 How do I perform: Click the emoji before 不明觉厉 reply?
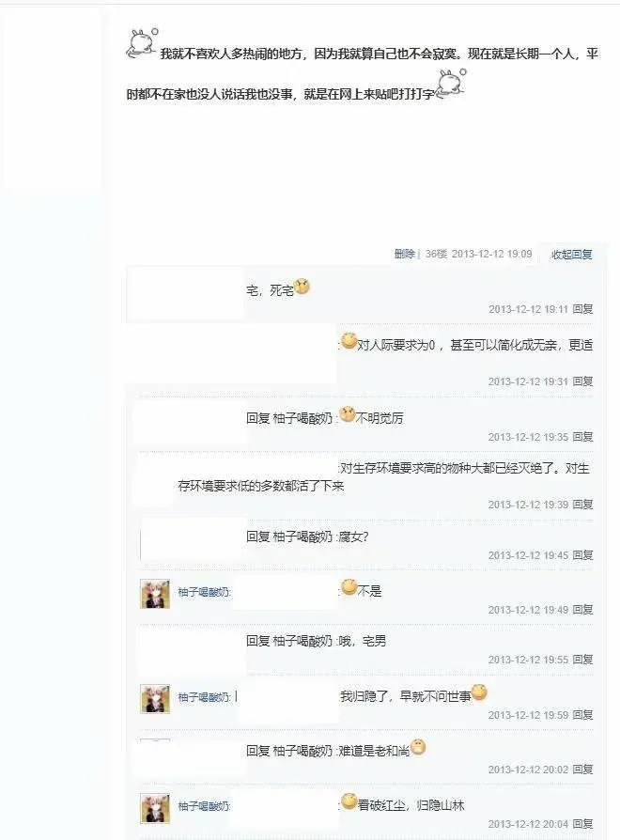click(x=348, y=414)
